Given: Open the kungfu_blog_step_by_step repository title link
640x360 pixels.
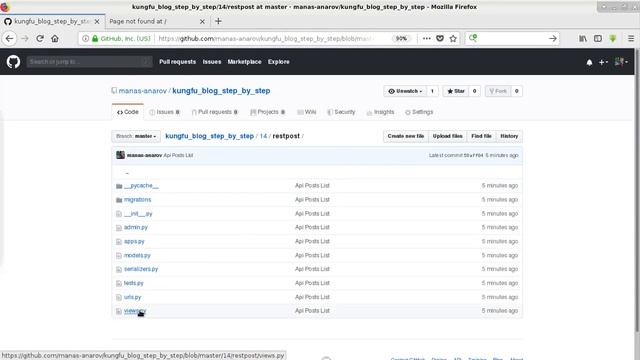Looking at the screenshot, I should pos(221,91).
